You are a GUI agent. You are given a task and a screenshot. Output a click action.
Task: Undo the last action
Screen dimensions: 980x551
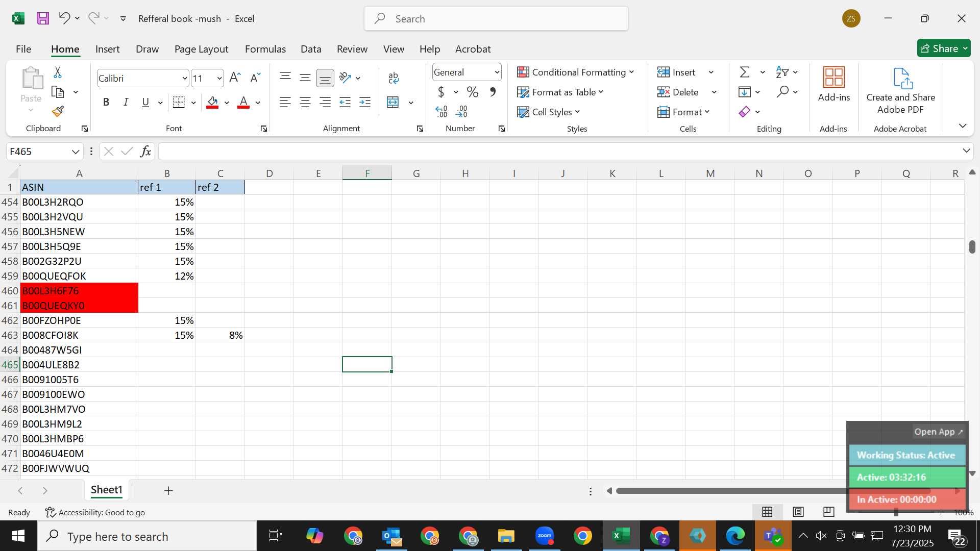point(64,18)
